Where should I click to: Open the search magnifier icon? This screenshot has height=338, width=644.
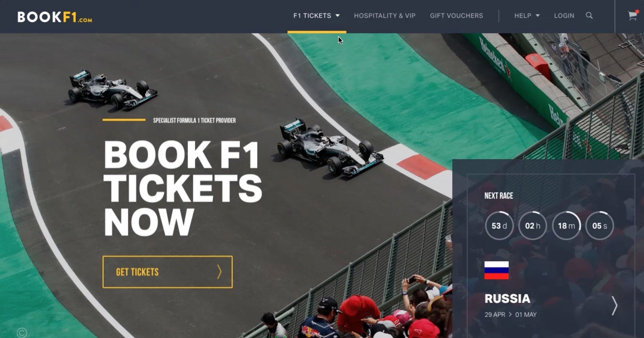[x=589, y=15]
